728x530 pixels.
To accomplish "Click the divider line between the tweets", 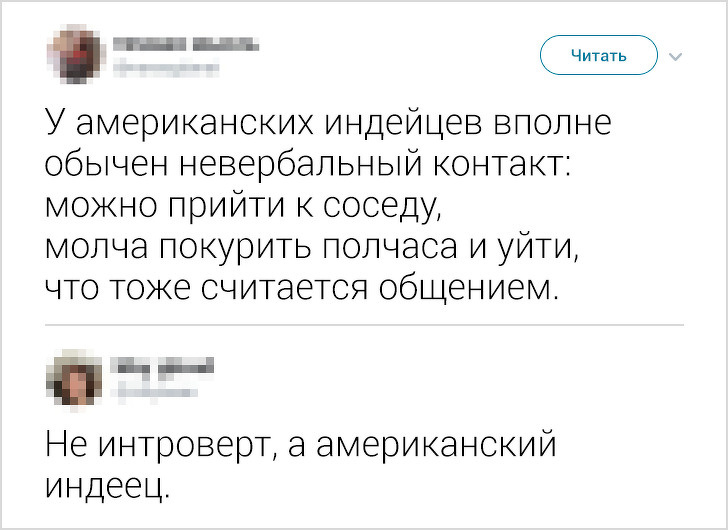I will tap(364, 325).
